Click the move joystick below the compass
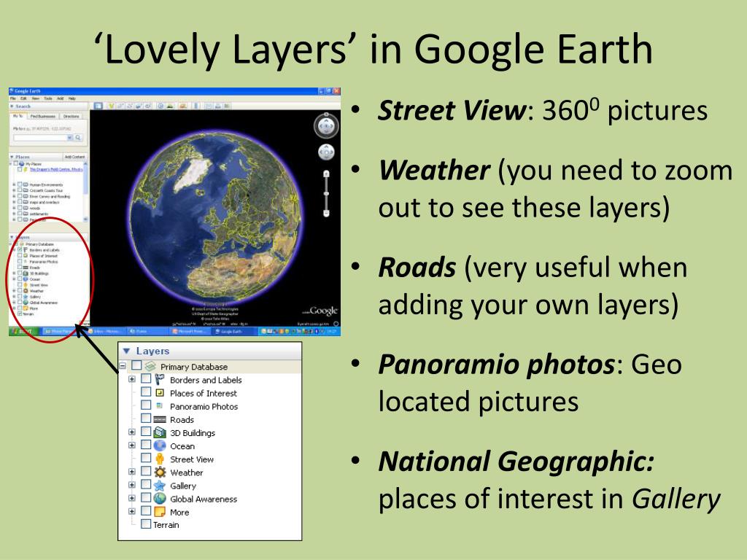747x560 pixels. [326, 152]
